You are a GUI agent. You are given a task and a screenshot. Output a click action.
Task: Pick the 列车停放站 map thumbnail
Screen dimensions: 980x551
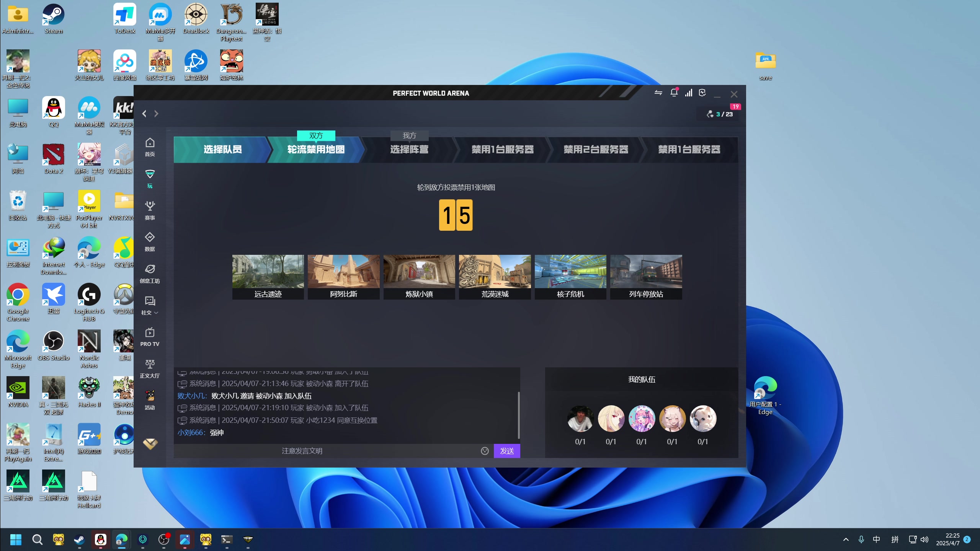coord(646,277)
